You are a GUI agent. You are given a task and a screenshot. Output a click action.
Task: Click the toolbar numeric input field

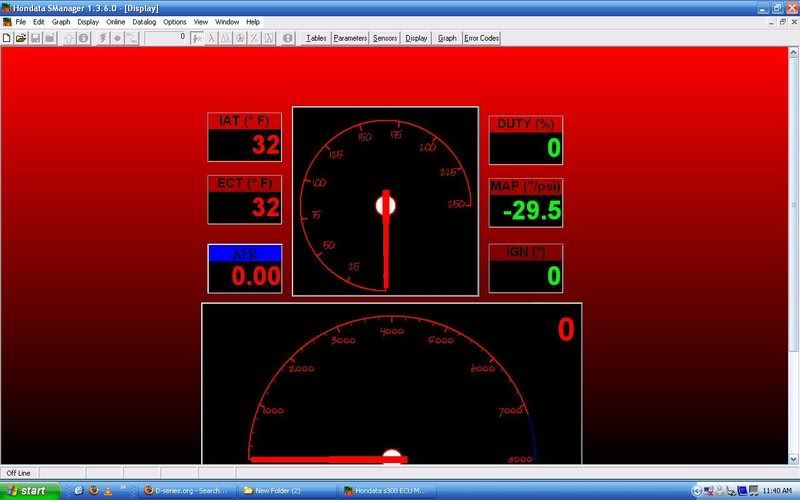[x=166, y=38]
